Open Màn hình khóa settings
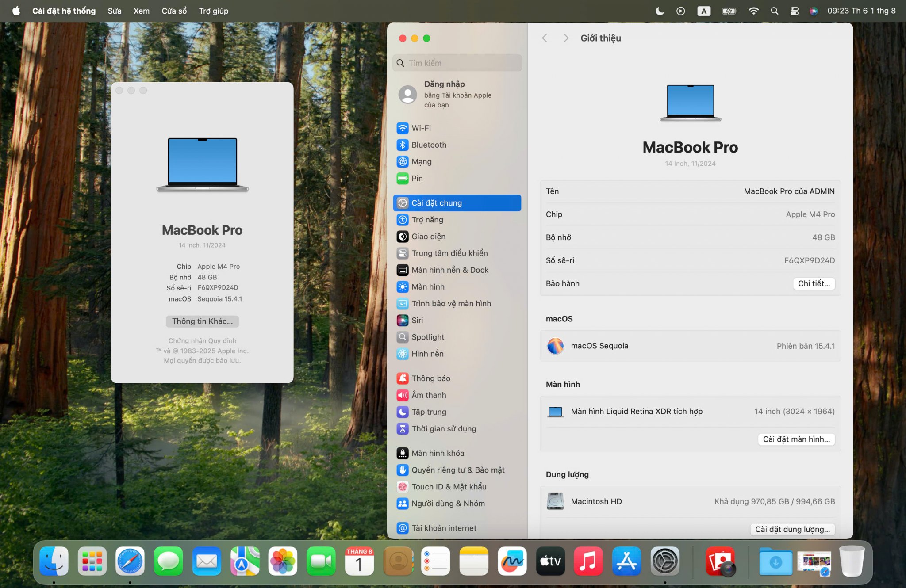This screenshot has height=588, width=906. (457, 453)
